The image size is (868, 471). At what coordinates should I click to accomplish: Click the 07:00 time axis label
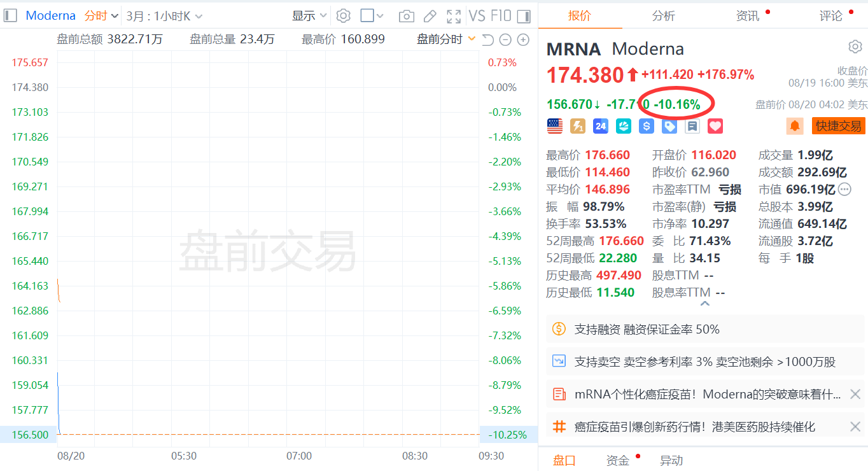click(x=299, y=456)
